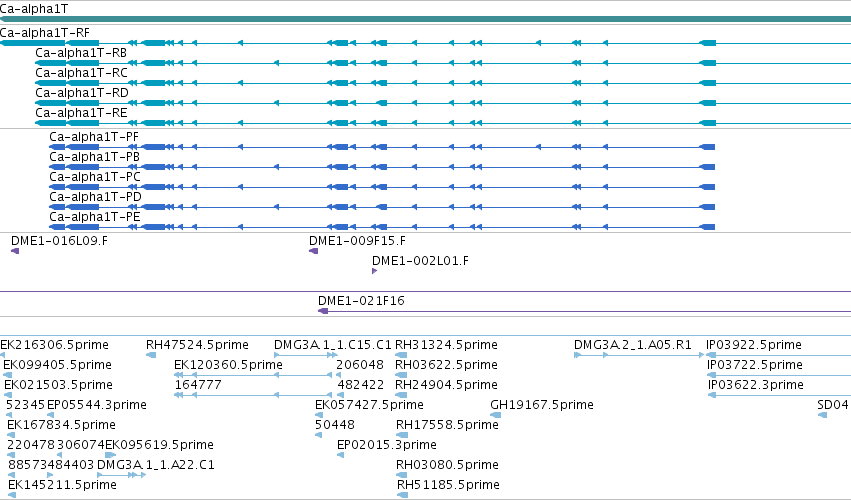
Task: Select EST EK120360.5prime
Action: pyautogui.click(x=228, y=365)
